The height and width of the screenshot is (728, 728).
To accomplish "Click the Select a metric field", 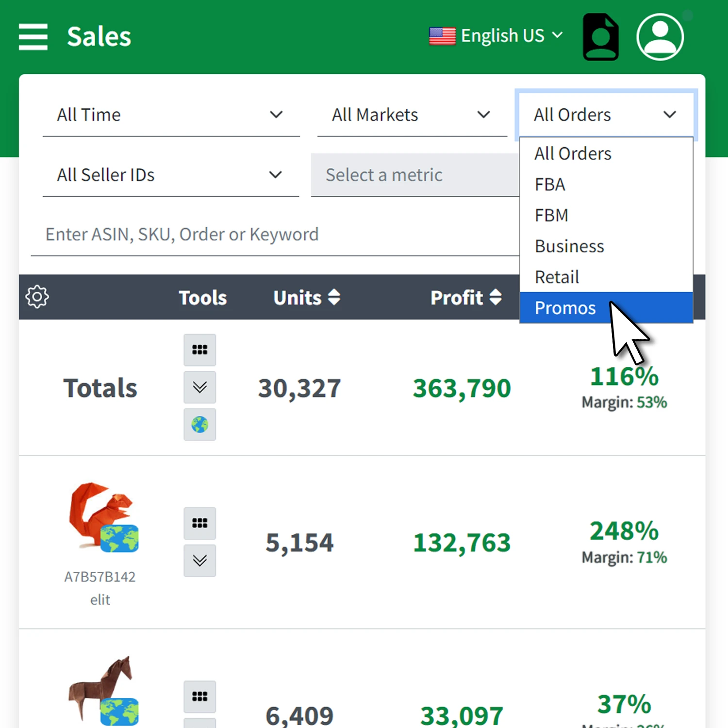I will click(415, 175).
